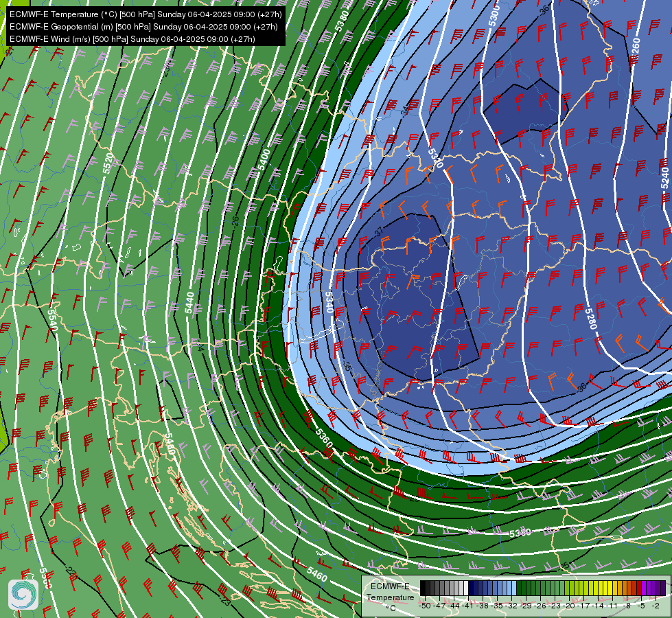
Task: Pick the dark navy swatch above -41
Action: pos(471,588)
